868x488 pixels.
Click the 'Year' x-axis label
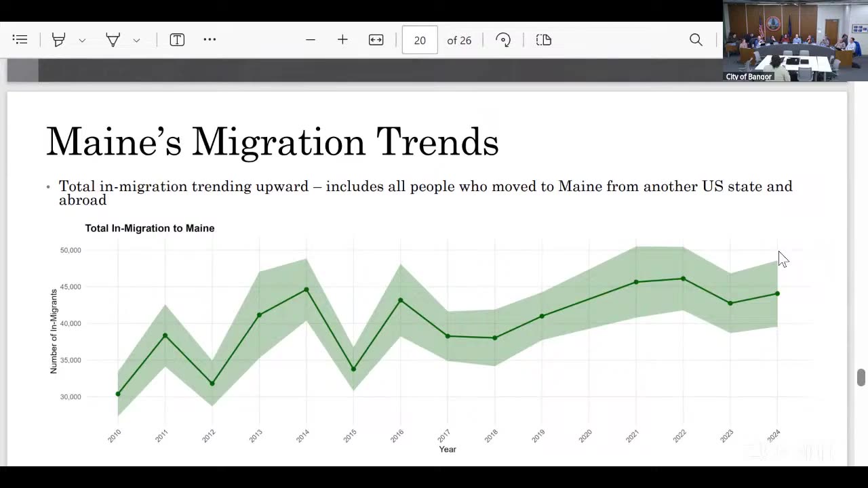tap(448, 449)
